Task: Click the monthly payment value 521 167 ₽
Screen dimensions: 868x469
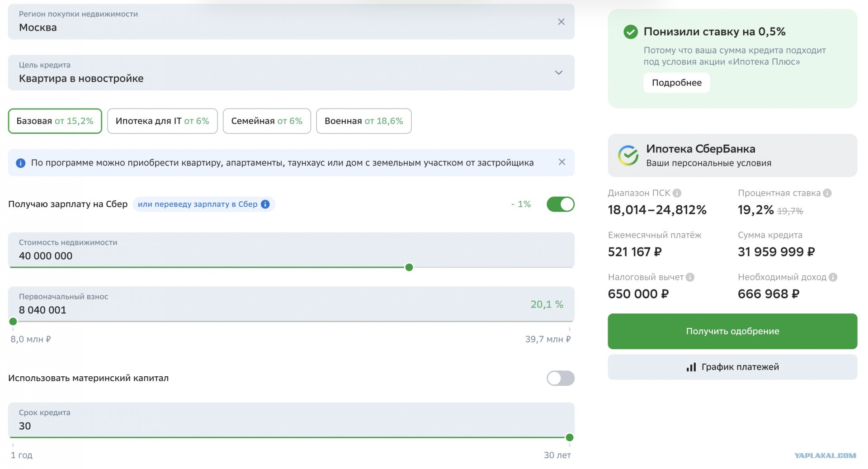Action: 635,252
